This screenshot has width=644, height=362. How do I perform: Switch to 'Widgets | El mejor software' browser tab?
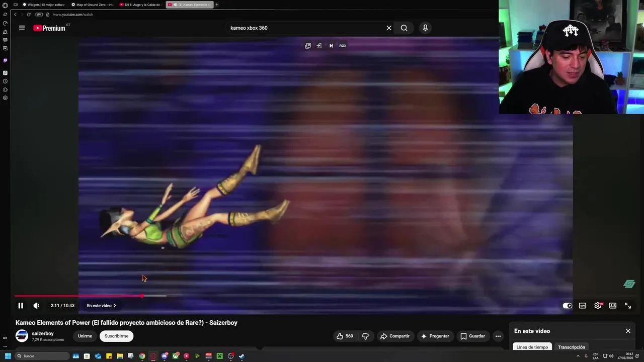[x=44, y=5]
